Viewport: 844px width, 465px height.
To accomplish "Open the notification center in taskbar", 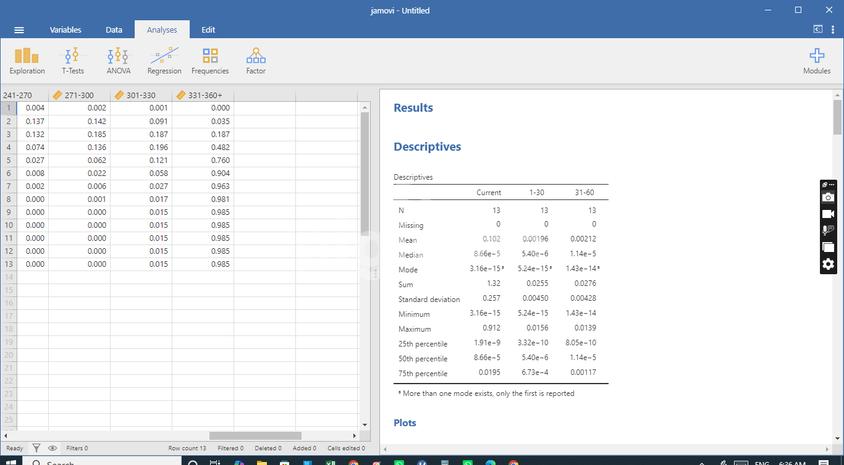I will click(x=824, y=462).
